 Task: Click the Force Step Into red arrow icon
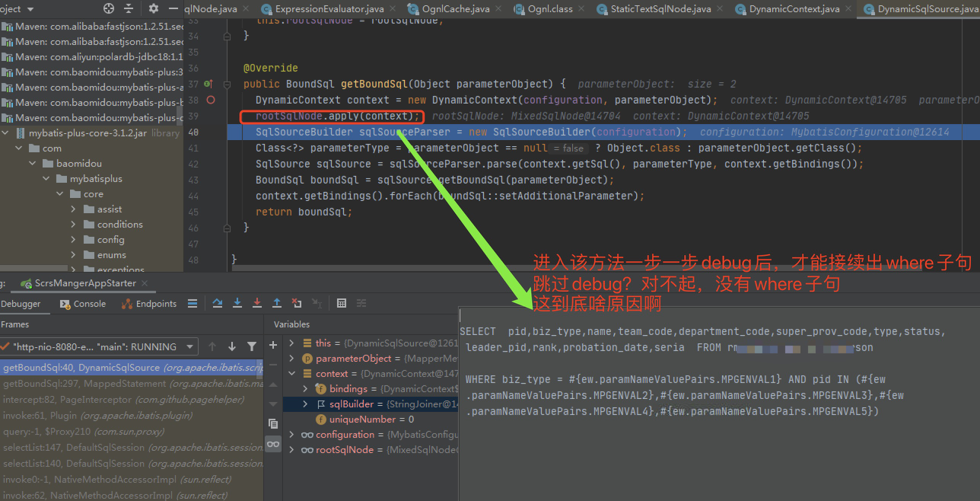click(257, 302)
